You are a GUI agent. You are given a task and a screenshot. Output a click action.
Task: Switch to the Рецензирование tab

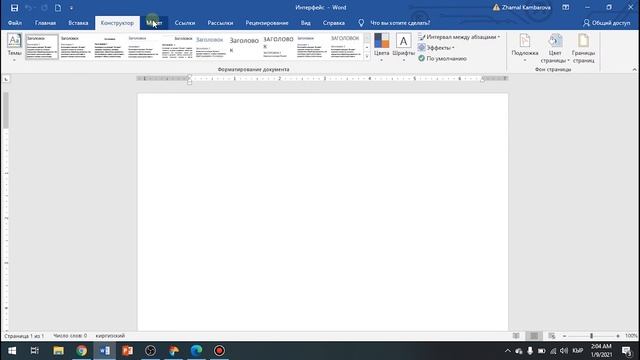[x=267, y=23]
